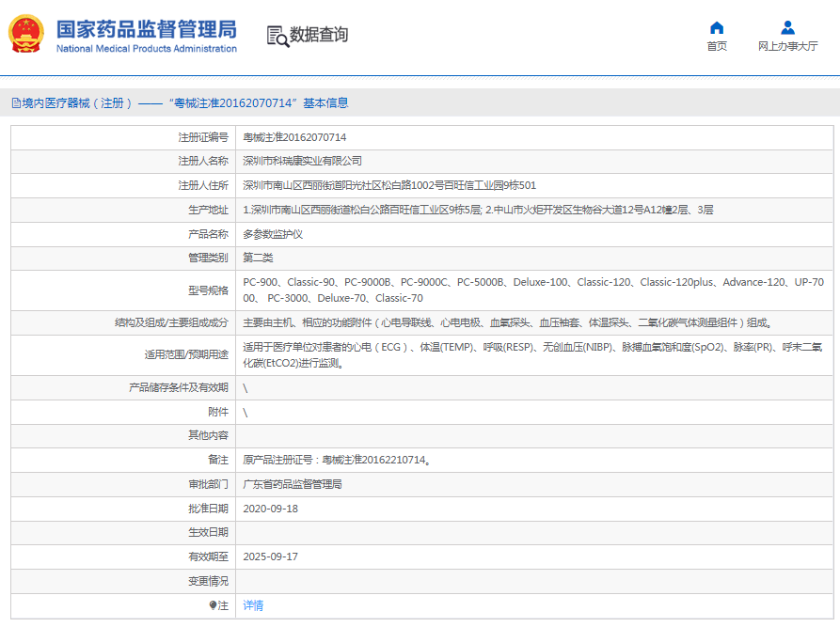Image resolution: width=840 pixels, height=627 pixels.
Task: Click the bulb icon beside 注
Action: coord(213,605)
